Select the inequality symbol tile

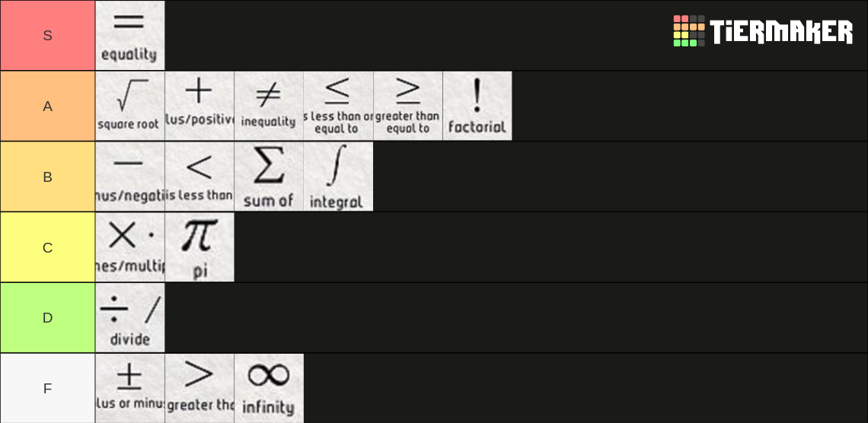[269, 107]
